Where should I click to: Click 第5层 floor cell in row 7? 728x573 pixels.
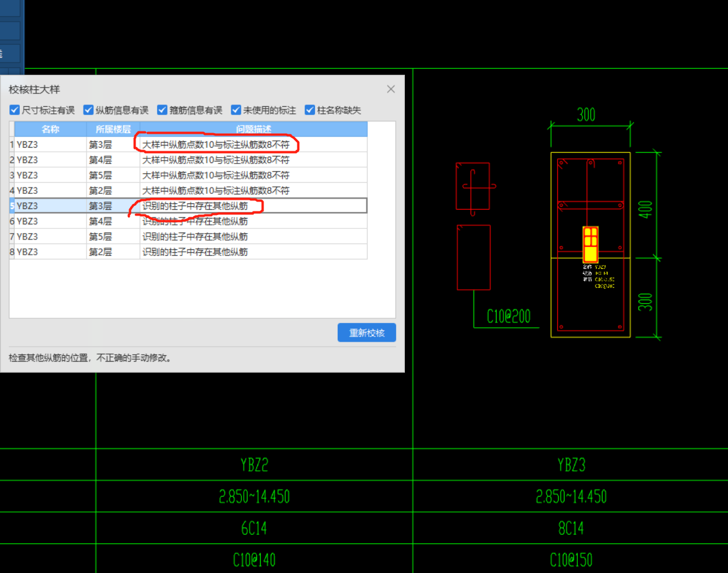pos(113,236)
